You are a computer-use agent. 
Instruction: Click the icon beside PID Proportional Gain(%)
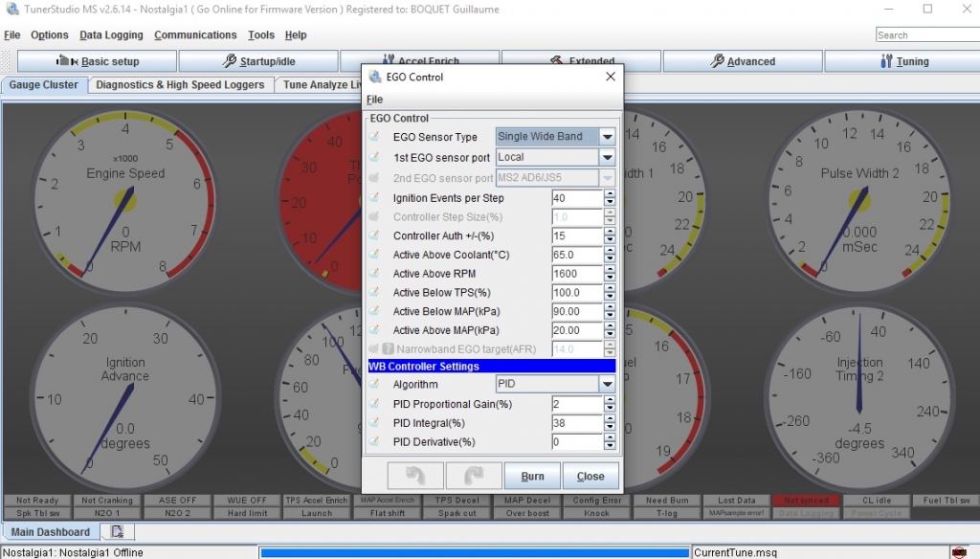374,404
